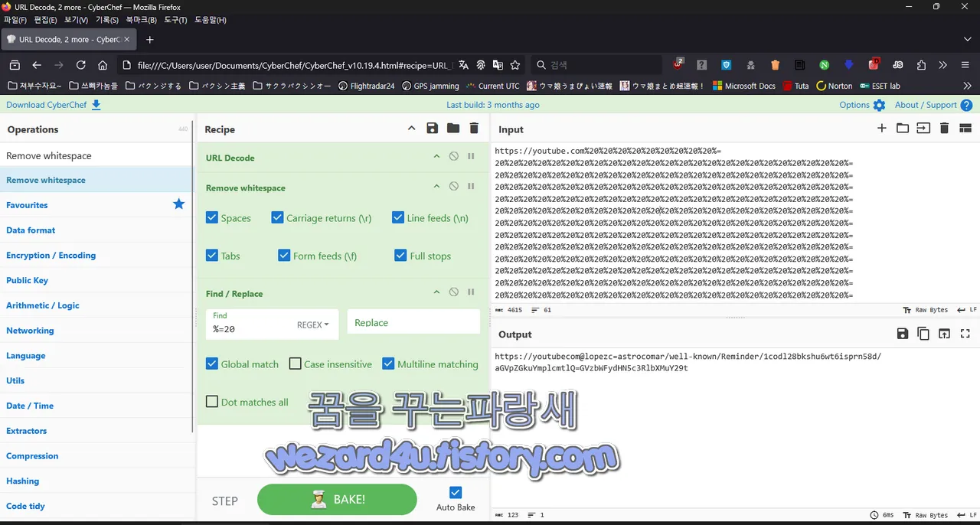The height and width of the screenshot is (525, 980).
Task: Toggle the Auto Bake checkbox
Action: 456,493
